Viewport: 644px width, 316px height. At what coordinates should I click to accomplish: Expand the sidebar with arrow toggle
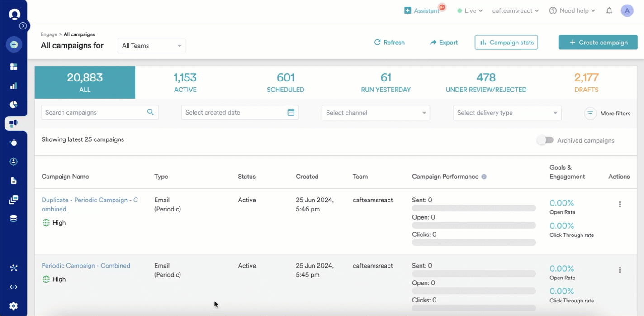point(23,26)
